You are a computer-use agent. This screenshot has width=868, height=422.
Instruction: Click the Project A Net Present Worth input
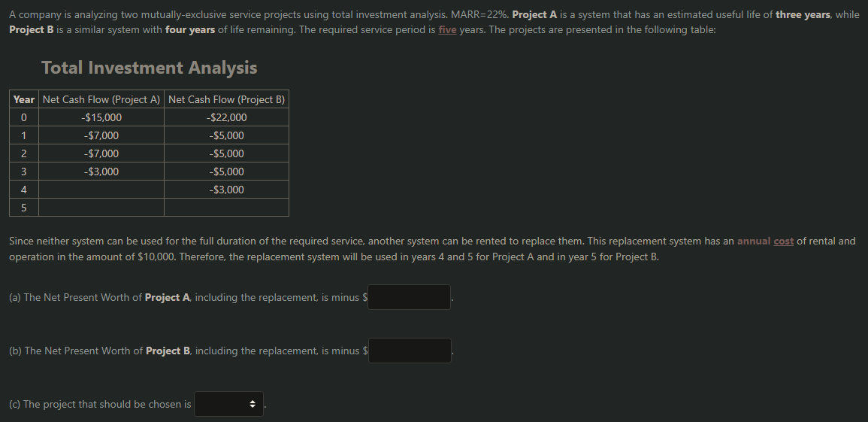coord(409,297)
